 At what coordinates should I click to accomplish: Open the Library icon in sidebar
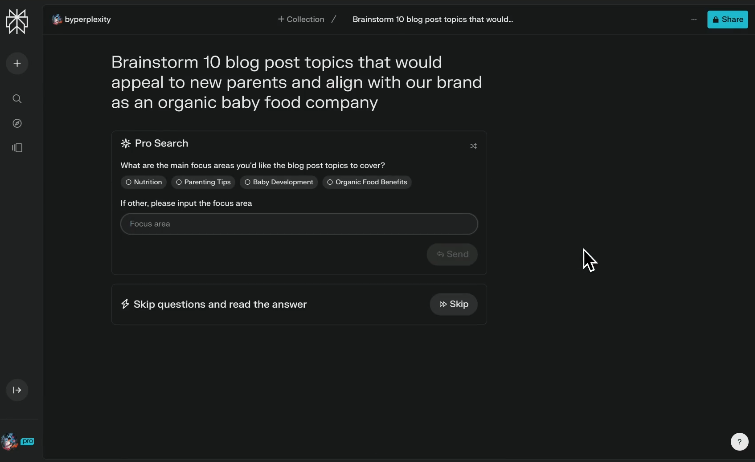(17, 147)
